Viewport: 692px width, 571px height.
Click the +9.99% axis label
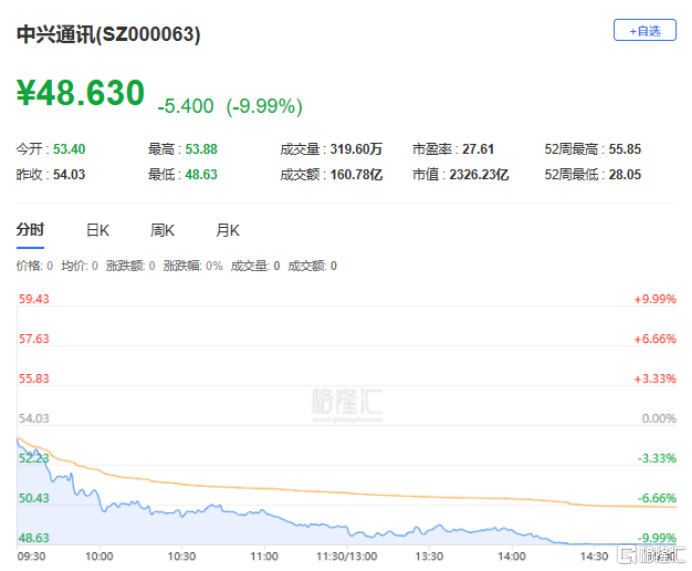coord(655,299)
